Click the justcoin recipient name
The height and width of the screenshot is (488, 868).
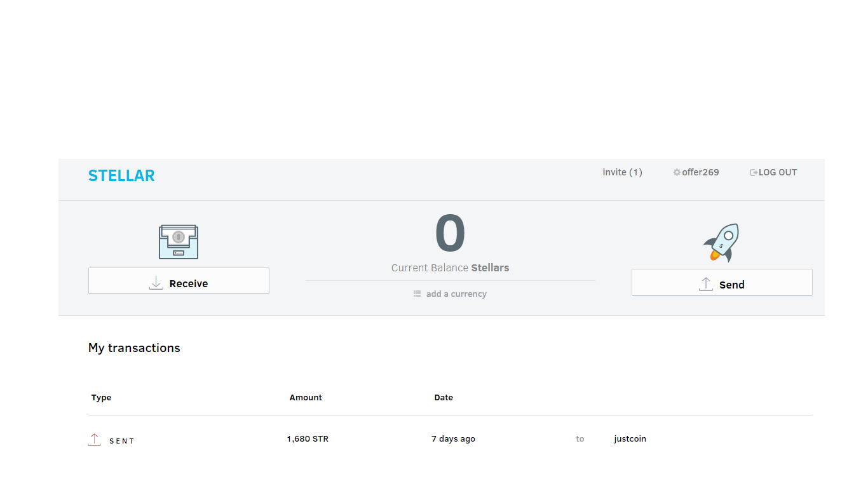click(630, 439)
